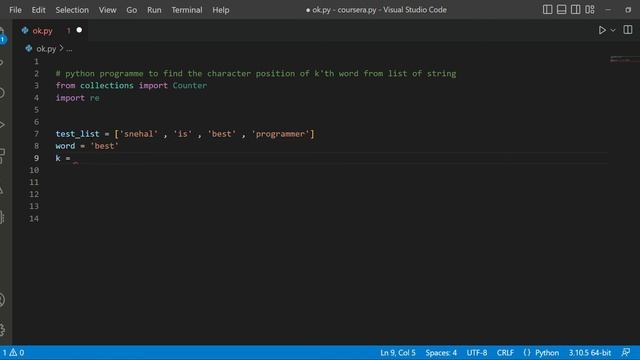Restore down the Visual Studio Code window

628,10
